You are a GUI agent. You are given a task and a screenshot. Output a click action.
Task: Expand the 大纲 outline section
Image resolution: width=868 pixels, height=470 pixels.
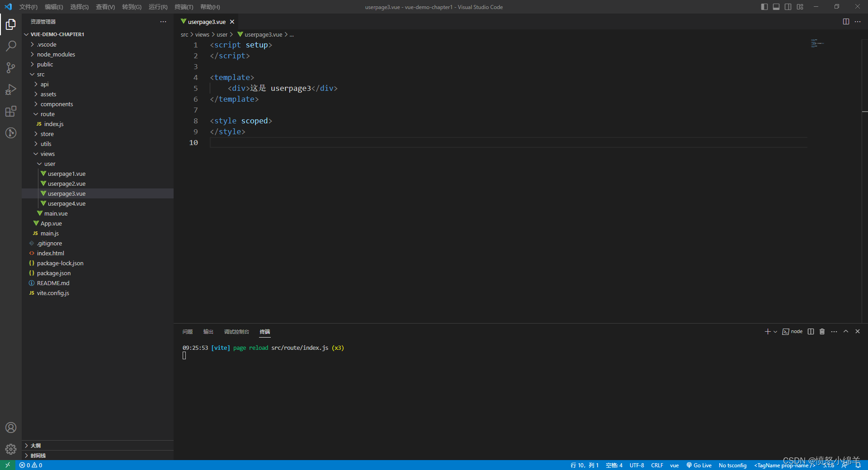98,446
